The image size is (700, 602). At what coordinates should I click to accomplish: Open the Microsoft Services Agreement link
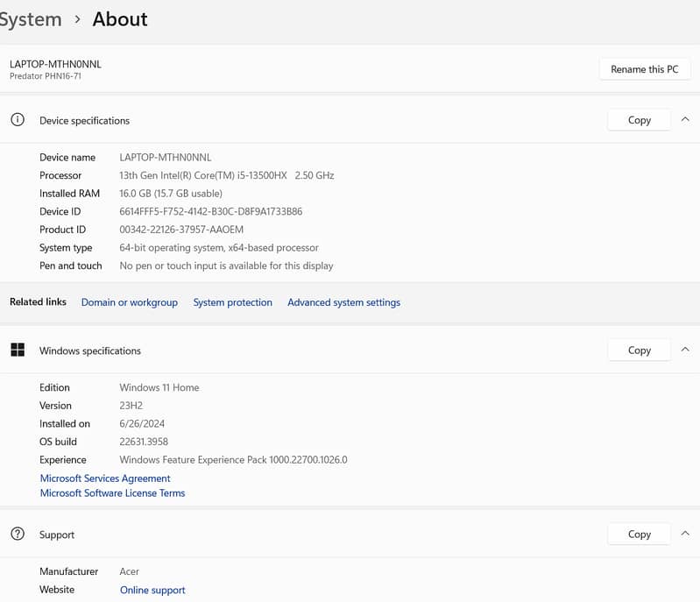105,478
